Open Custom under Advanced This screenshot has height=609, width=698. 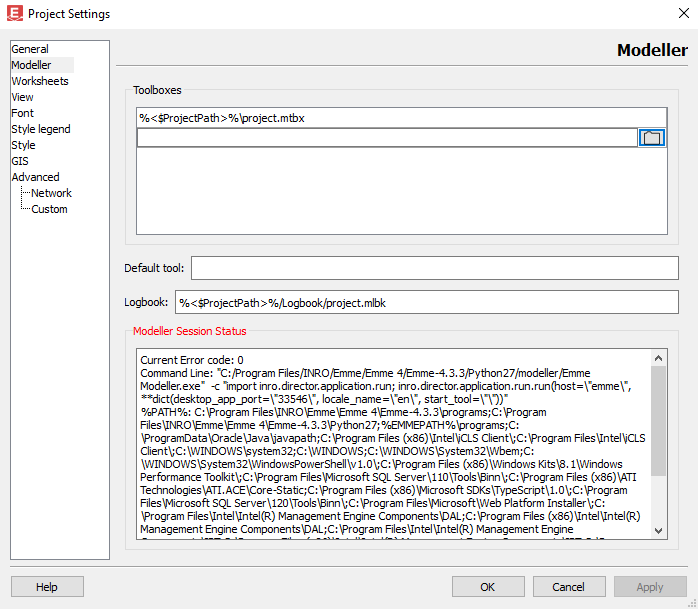tap(49, 209)
